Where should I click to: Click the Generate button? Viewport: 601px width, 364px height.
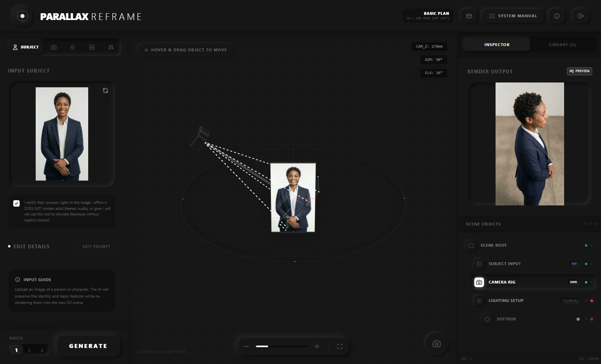click(88, 346)
